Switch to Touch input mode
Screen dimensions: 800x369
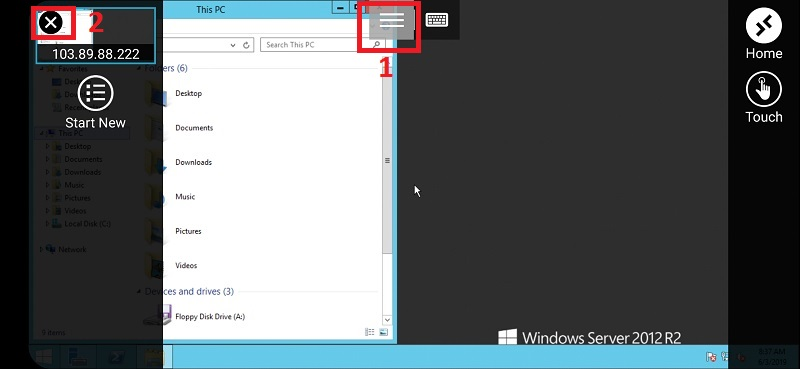click(x=764, y=97)
